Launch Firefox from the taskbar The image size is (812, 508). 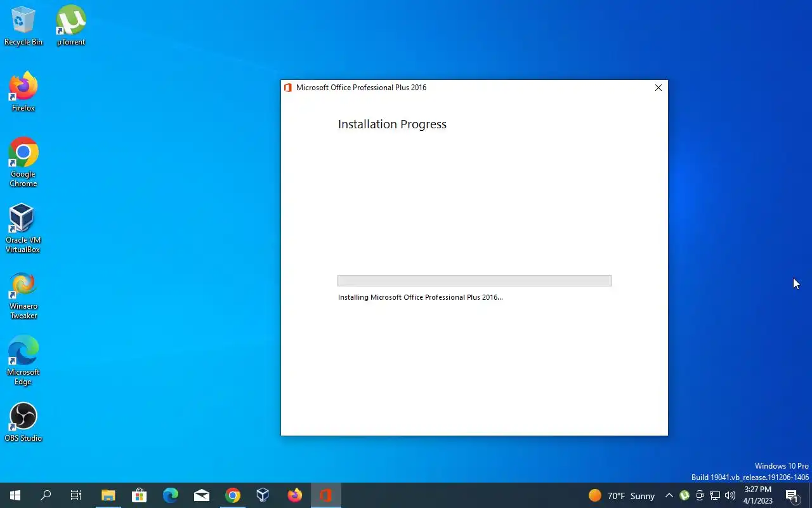[x=295, y=495]
